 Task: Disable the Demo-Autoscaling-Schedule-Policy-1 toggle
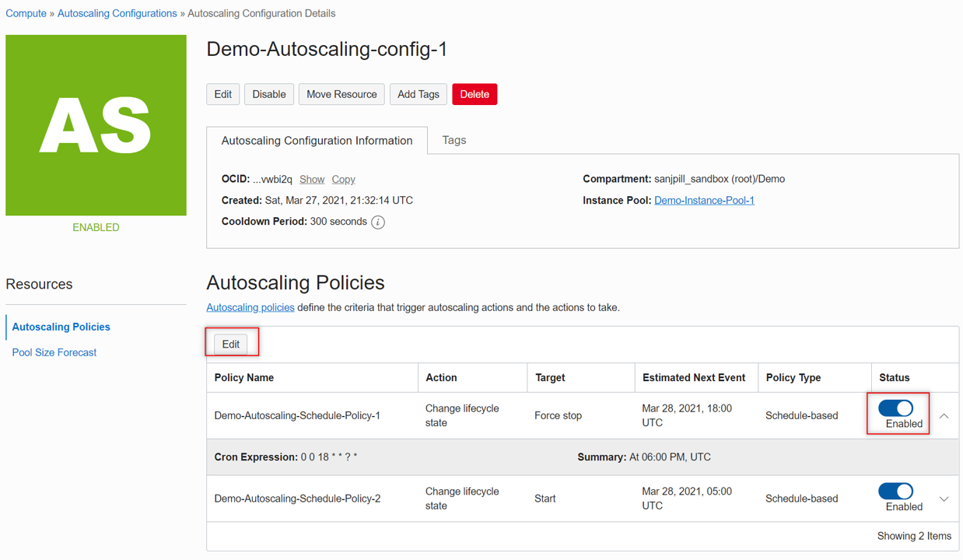coord(896,408)
